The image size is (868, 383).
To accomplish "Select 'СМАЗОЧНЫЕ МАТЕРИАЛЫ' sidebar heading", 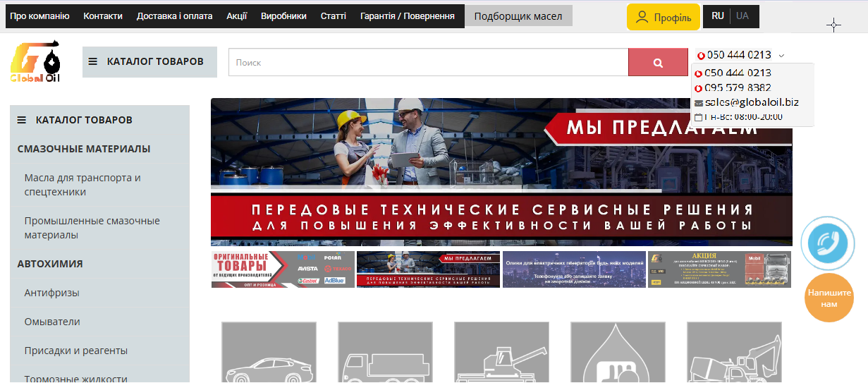I will pyautogui.click(x=84, y=149).
